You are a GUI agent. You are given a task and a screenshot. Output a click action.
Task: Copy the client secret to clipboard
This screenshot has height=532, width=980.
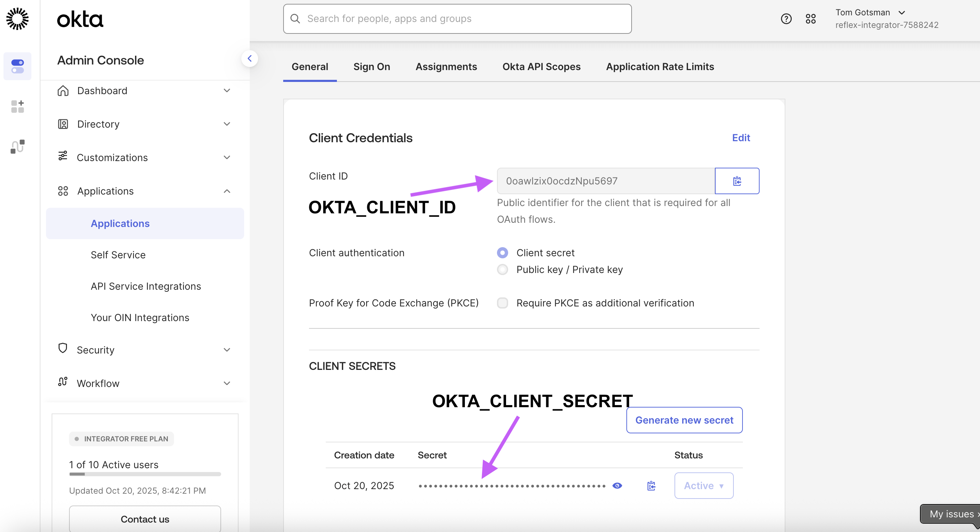[x=651, y=486]
